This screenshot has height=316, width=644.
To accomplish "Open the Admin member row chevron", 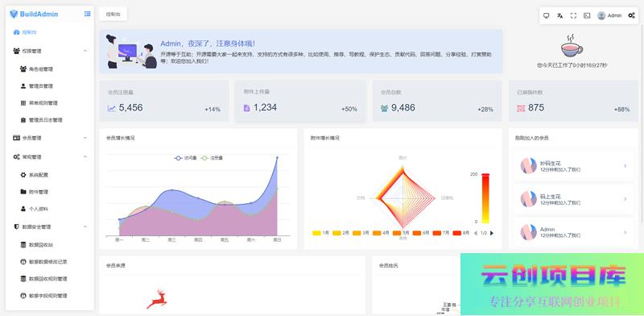I will (625, 232).
